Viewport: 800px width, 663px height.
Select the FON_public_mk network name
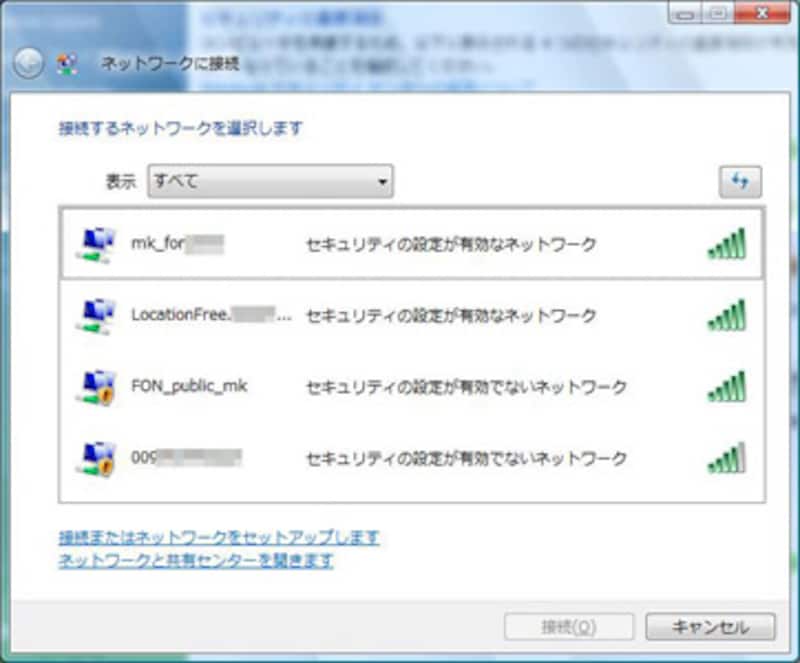pos(189,386)
